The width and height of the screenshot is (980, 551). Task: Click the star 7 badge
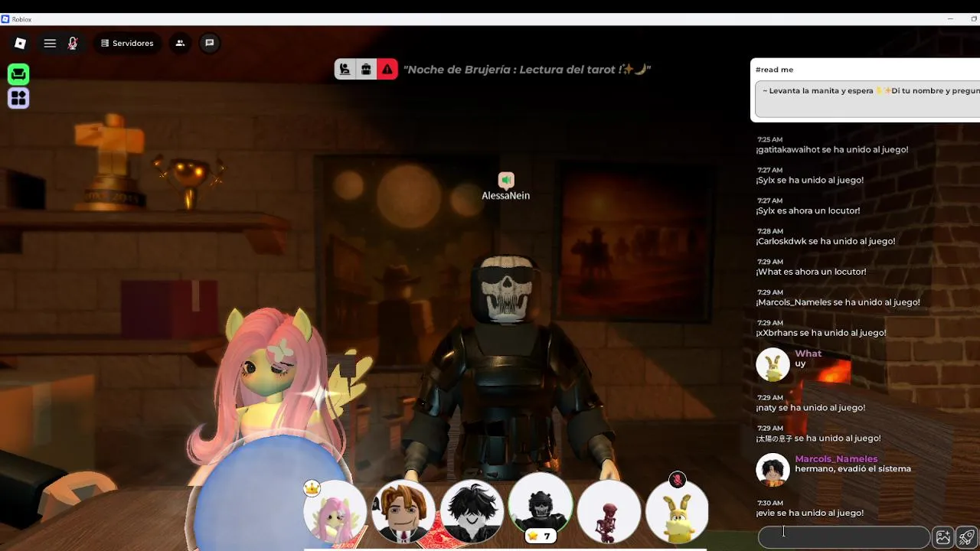(x=541, y=536)
